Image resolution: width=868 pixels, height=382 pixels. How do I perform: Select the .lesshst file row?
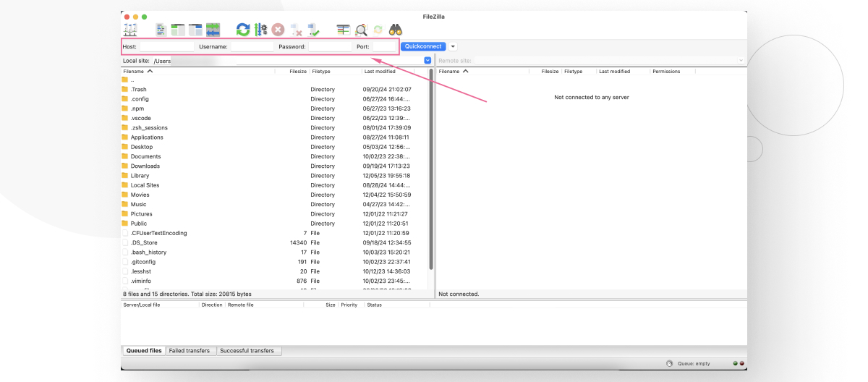[x=275, y=271]
